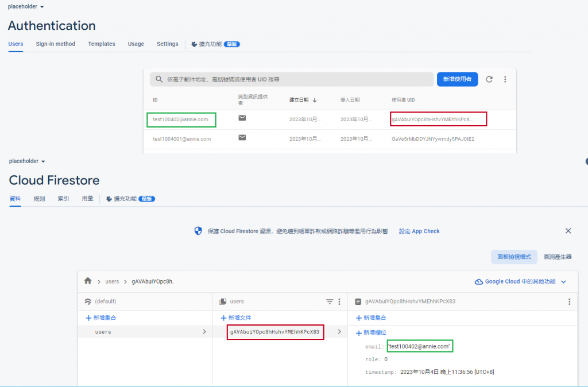Click email provider icon for test1004001@annie.com
Viewport: 588px width, 387px height.
tap(242, 138)
